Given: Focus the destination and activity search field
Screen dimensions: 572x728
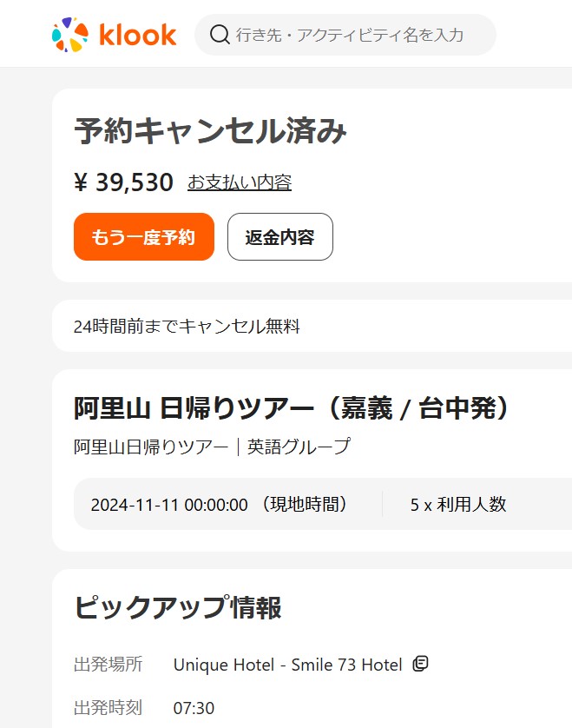Looking at the screenshot, I should click(356, 35).
